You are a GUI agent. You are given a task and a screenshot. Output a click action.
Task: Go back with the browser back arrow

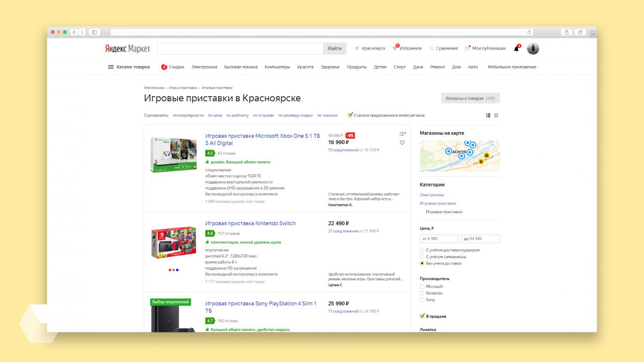coord(74,32)
